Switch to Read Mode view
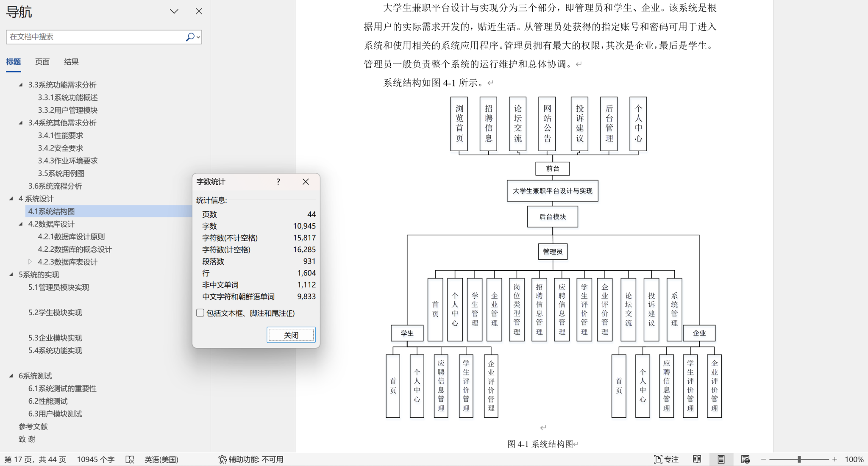 coord(697,459)
